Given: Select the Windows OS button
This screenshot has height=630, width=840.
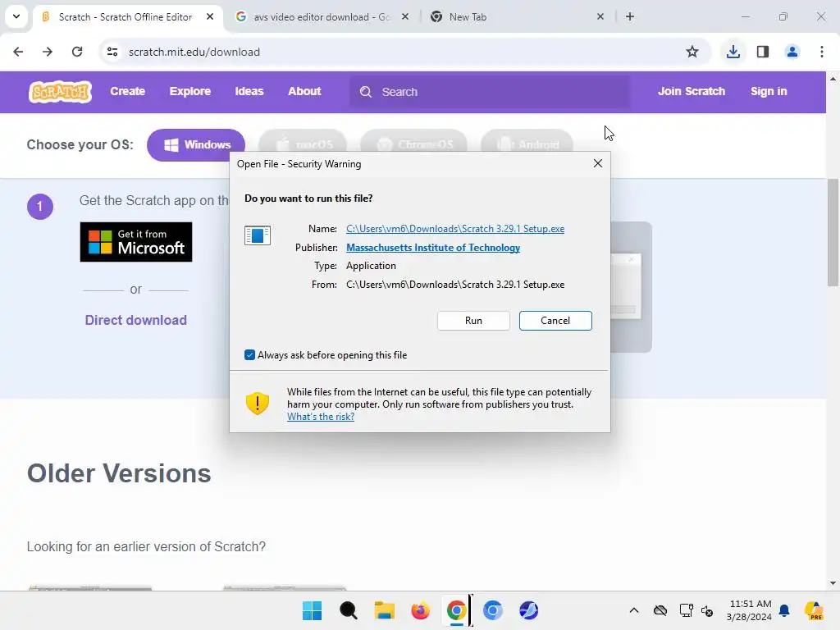Looking at the screenshot, I should pos(196,144).
